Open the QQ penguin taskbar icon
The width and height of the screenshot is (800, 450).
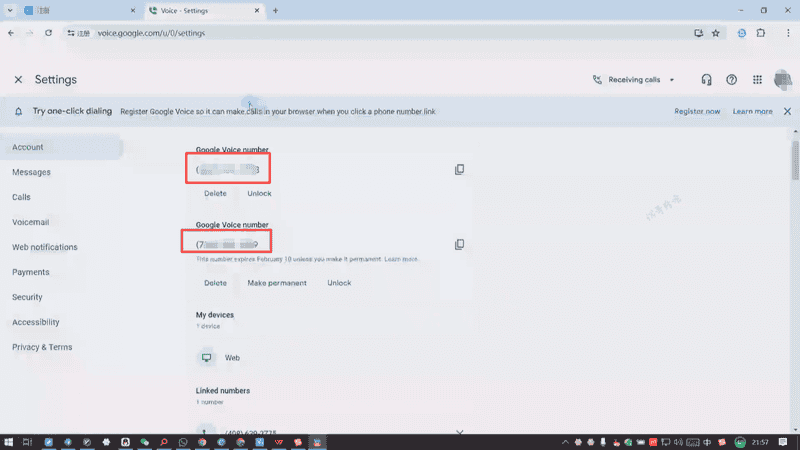126,442
